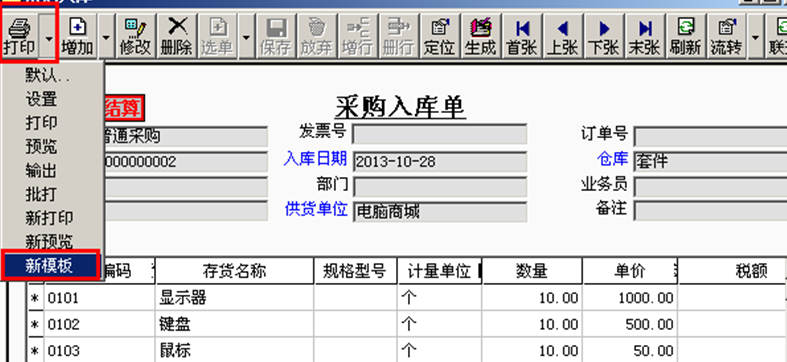The image size is (787, 362).
Task: Choose 批打 batch print menu entry
Action: pos(53,194)
